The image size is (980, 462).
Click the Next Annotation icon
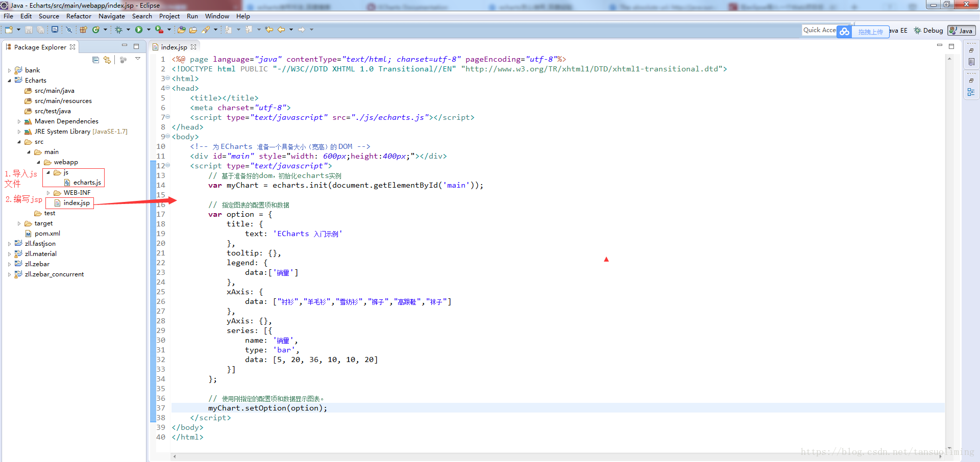click(228, 30)
